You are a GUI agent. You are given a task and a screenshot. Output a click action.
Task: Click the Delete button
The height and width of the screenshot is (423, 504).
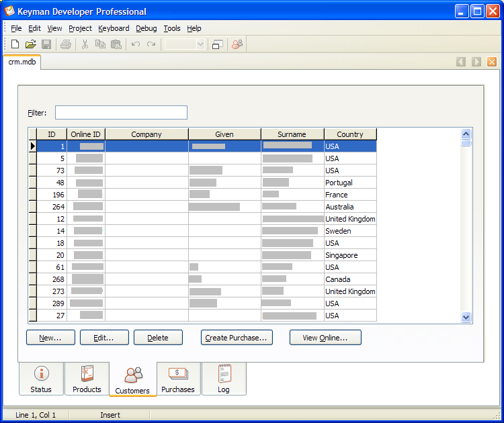pos(158,338)
